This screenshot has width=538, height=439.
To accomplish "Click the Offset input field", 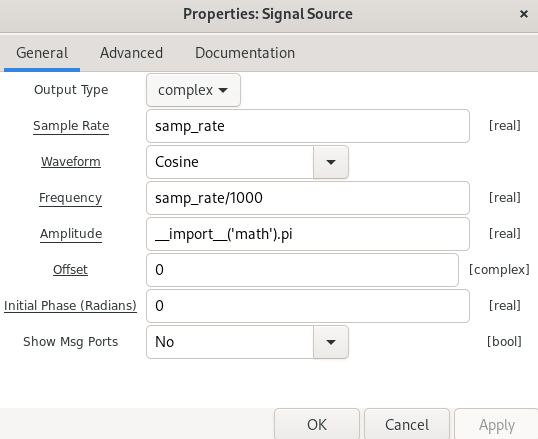I will point(302,270).
